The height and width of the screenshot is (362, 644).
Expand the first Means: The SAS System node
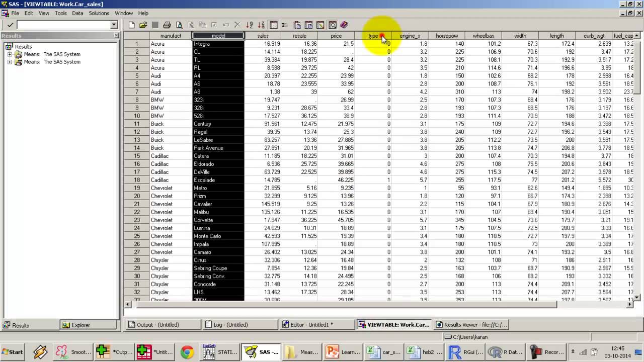pyautogui.click(x=10, y=54)
